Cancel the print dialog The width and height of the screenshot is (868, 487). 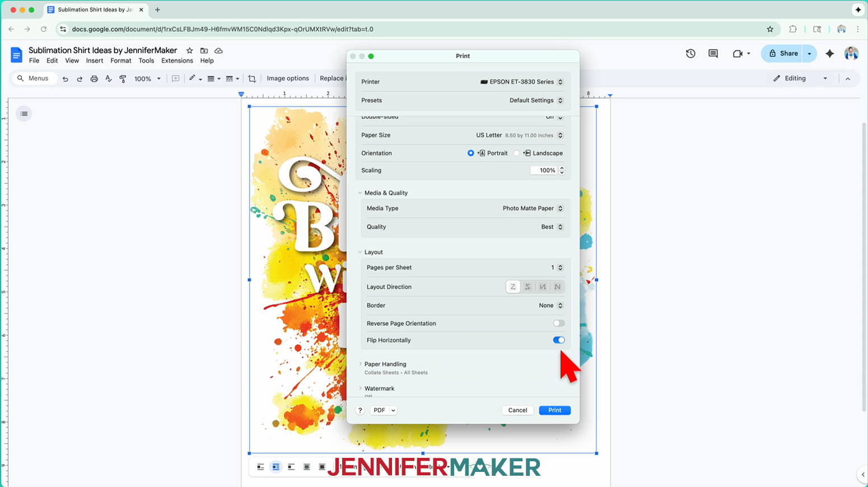coord(517,410)
